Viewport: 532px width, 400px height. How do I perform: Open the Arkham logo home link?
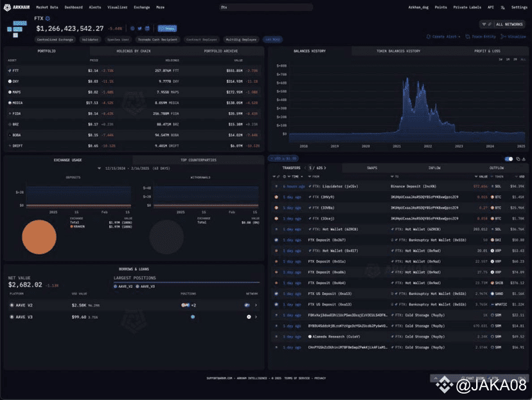17,7
